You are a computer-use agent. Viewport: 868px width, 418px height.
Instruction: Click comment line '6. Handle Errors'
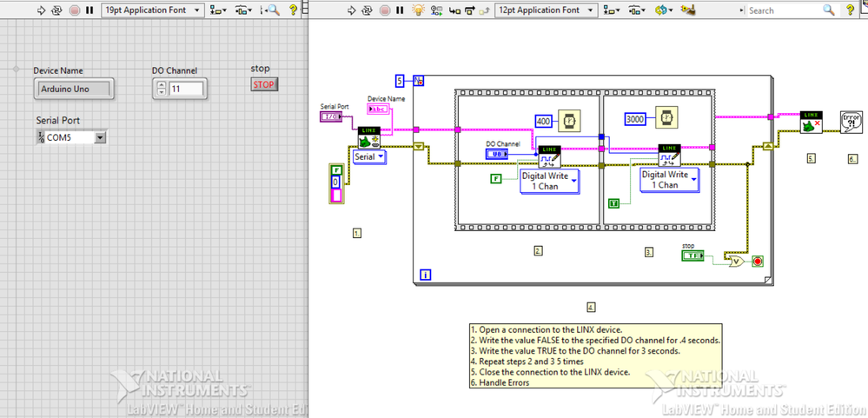point(500,382)
